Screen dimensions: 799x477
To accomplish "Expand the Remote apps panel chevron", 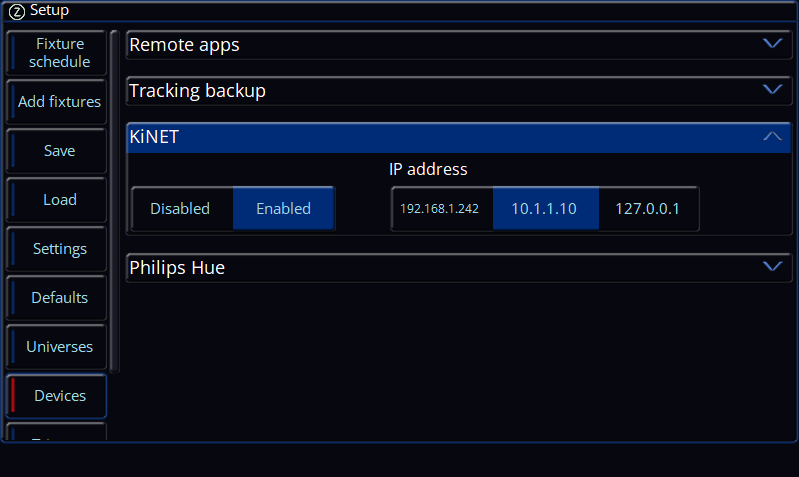I will 773,44.
